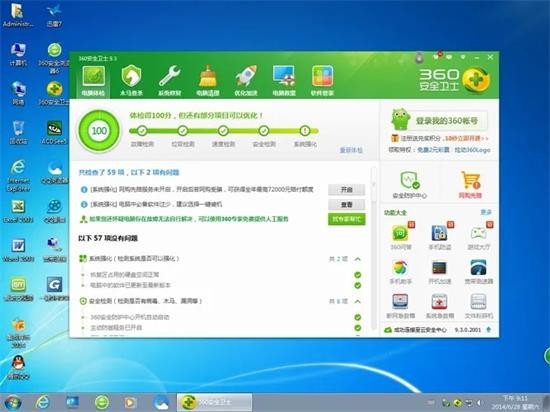Click green check for 电脑中的软件已更新 row

358,285
